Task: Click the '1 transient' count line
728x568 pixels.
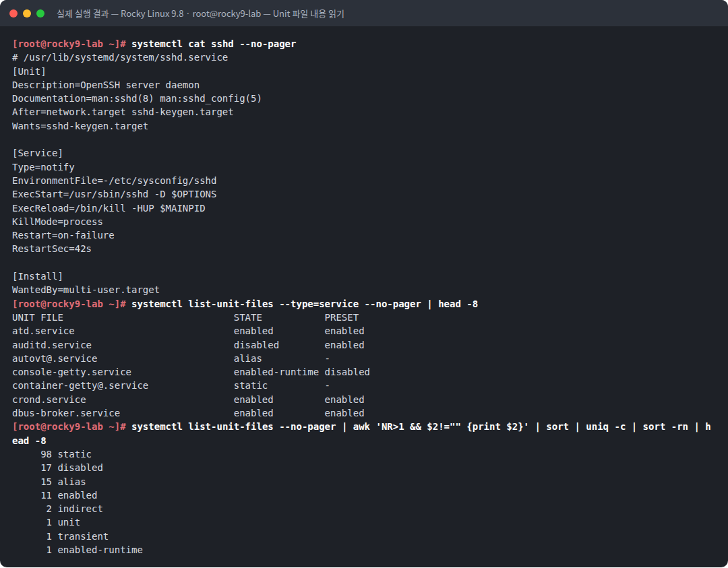Action: pos(77,536)
